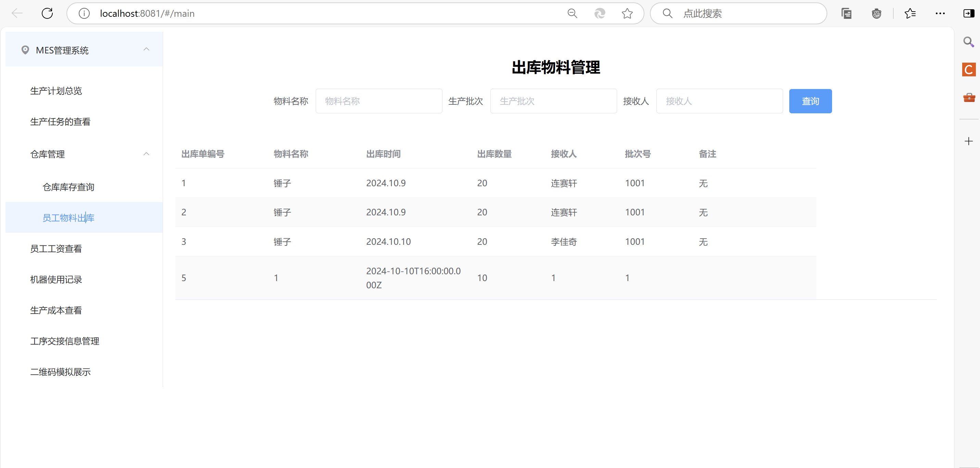This screenshot has width=980, height=468.
Task: Click the plus icon in sidebar
Action: pos(969,141)
